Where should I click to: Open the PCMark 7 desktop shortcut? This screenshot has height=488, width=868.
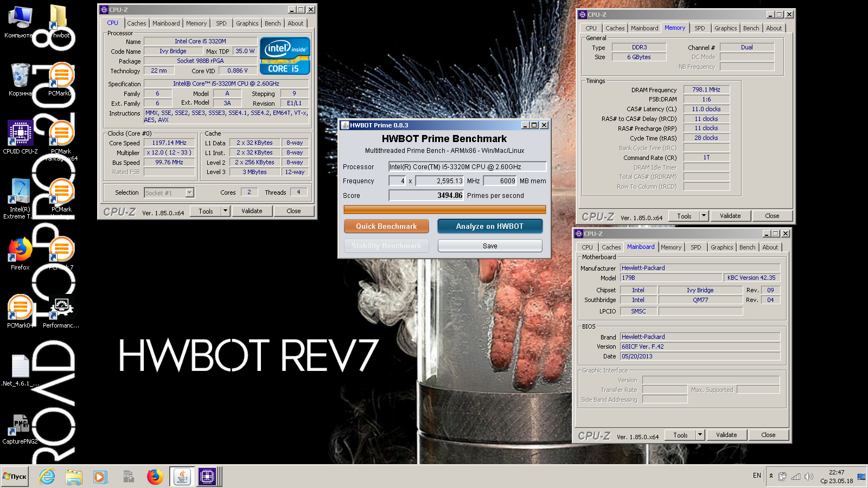(61, 254)
